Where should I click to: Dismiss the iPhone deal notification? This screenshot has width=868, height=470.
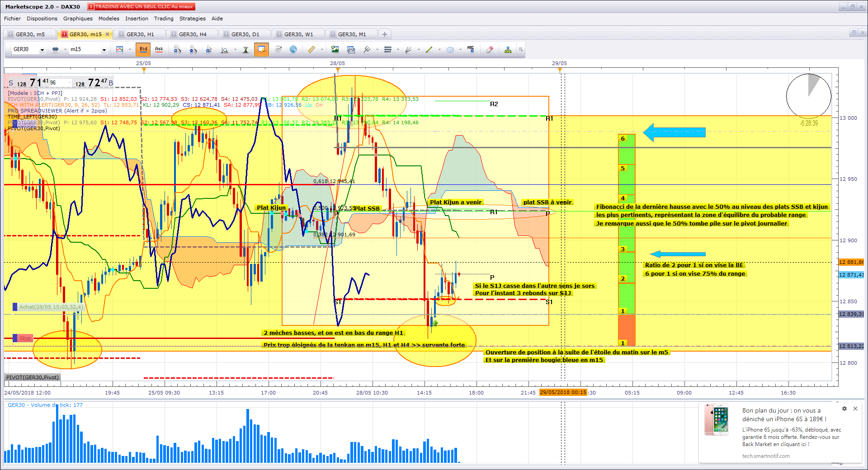pos(855,409)
